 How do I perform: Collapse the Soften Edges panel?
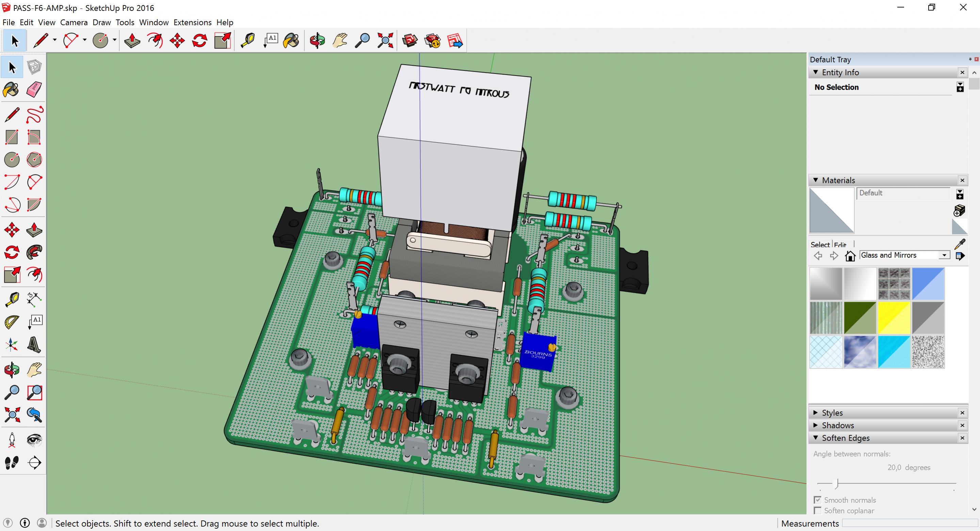pos(816,438)
